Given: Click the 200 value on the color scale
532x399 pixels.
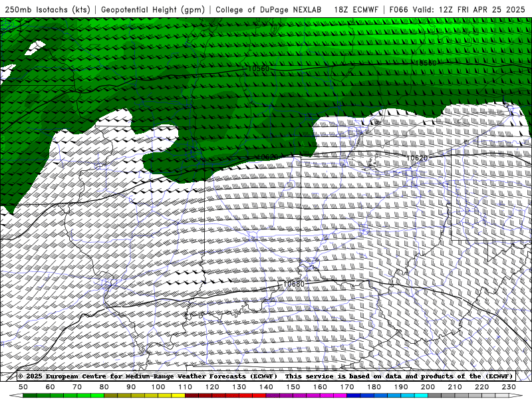Looking at the screenshot, I should point(428,387).
